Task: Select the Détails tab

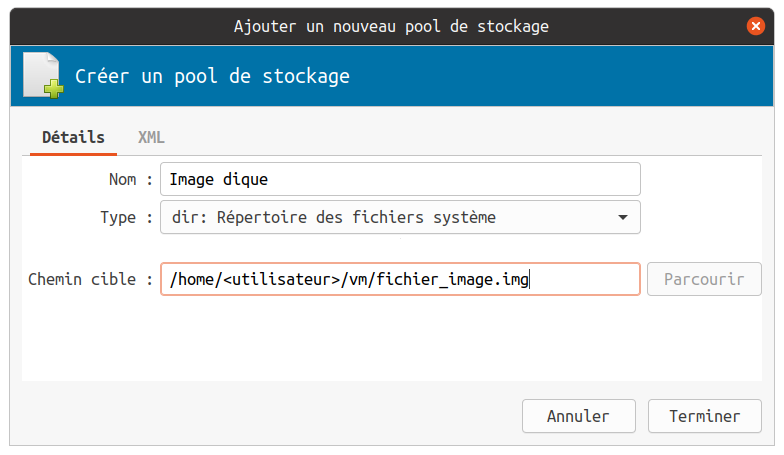Action: (73, 137)
